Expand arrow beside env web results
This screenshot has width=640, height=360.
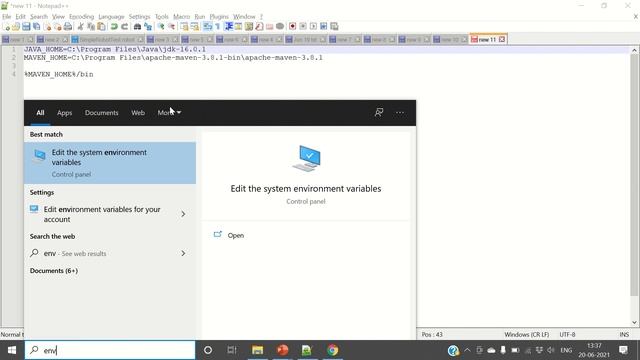183,253
